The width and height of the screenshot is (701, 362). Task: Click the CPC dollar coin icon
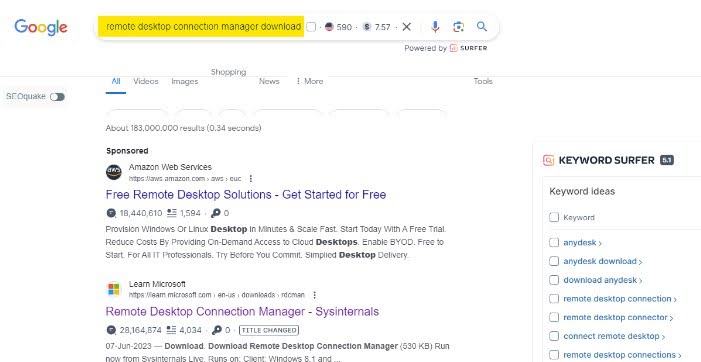367,27
